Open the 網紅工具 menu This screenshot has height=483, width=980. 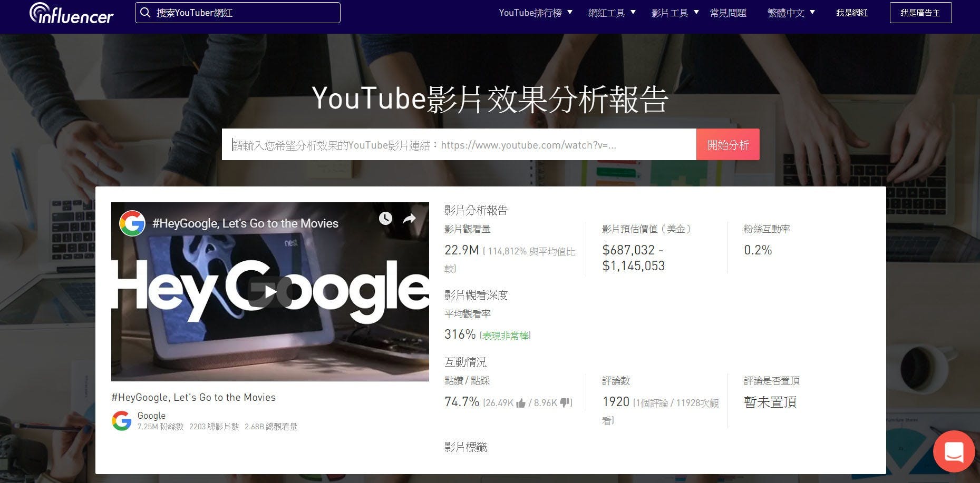[x=607, y=13]
